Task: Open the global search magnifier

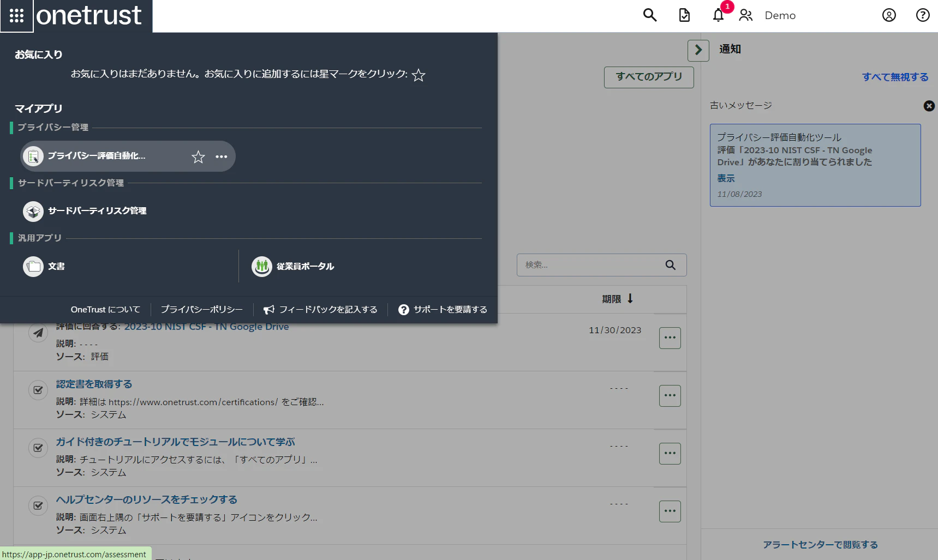Action: 649,15
